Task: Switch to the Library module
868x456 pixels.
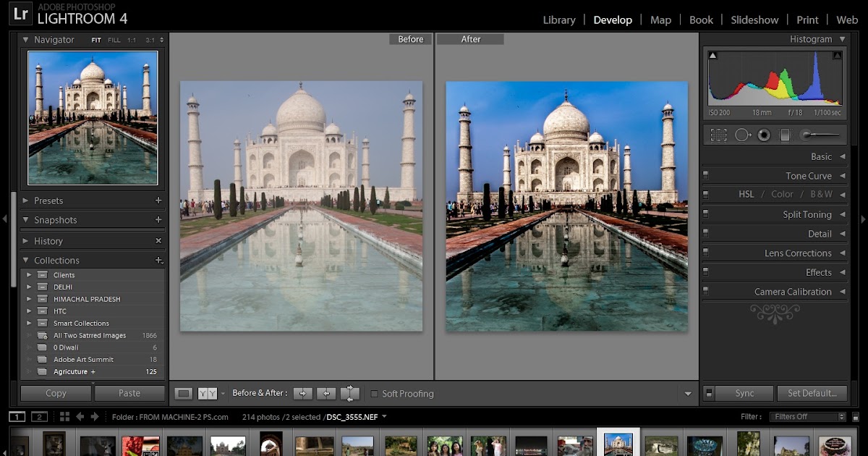Action: click(559, 20)
